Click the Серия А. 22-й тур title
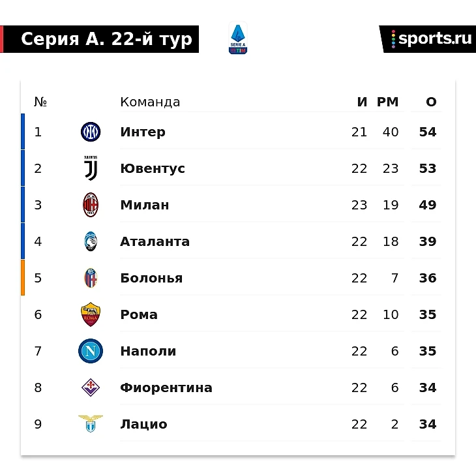 click(x=106, y=39)
